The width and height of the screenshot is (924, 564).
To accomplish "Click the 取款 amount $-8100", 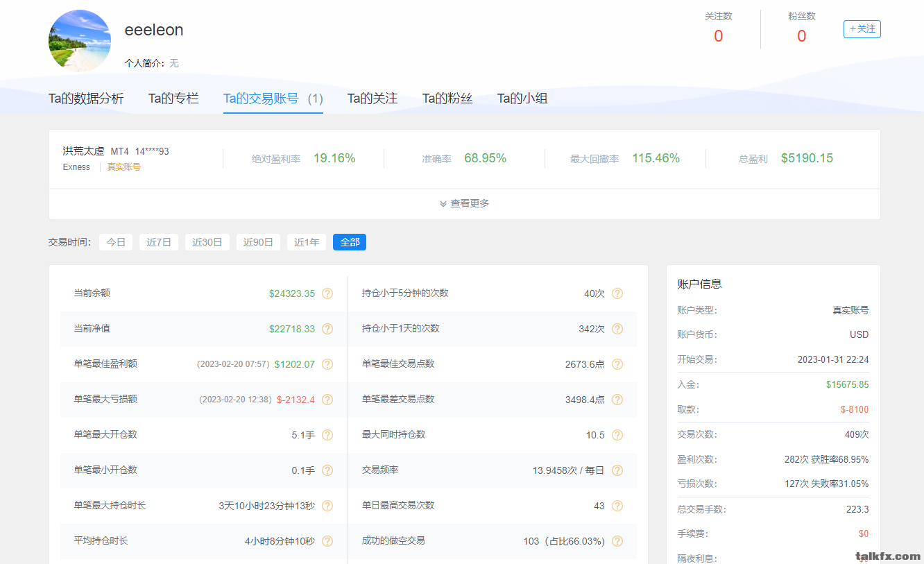I will (x=855, y=409).
